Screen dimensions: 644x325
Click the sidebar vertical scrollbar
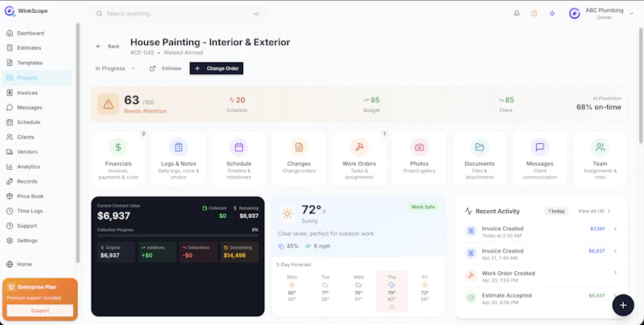[77, 143]
